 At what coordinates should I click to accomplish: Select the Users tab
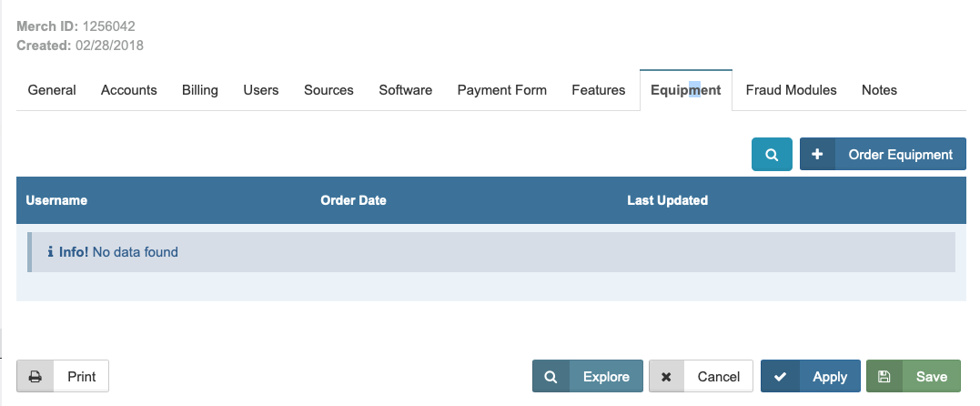pos(261,90)
